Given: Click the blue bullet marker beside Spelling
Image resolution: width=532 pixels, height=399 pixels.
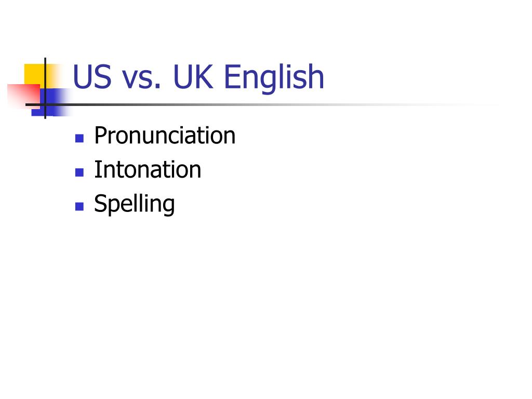Looking at the screenshot, I should coord(79,206).
